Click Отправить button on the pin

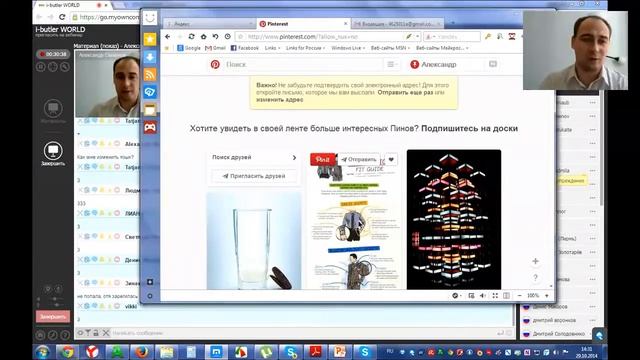(359, 160)
